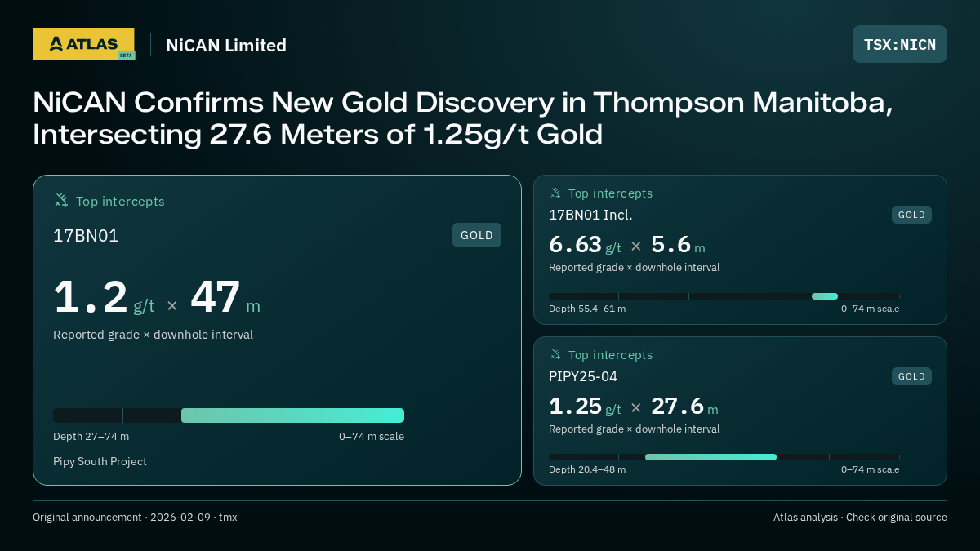Viewport: 980px width, 551px height.
Task: Click the Pipy South Project label
Action: point(100,461)
